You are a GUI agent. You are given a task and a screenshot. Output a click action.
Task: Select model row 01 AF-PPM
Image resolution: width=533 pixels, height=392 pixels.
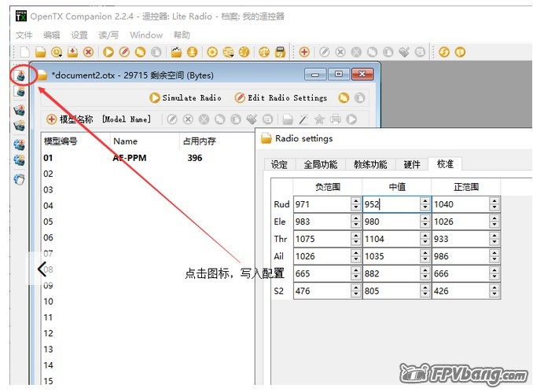(148, 158)
